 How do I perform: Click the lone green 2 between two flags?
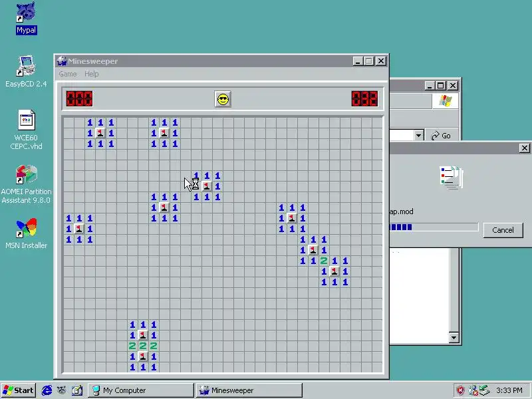[324, 261]
